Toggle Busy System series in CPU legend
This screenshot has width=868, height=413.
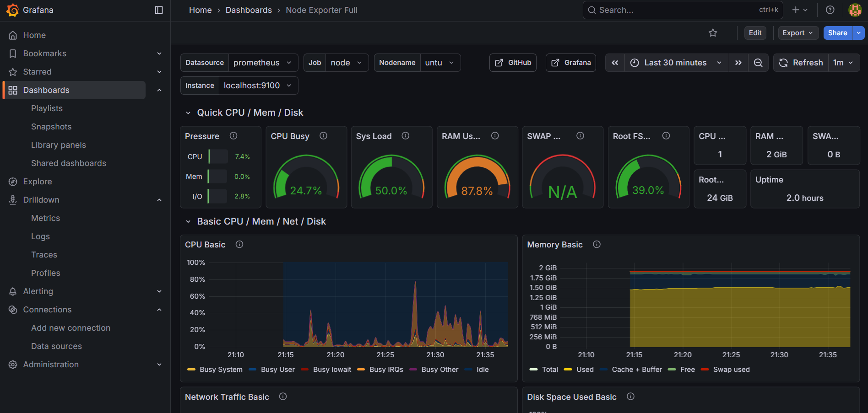tap(221, 370)
